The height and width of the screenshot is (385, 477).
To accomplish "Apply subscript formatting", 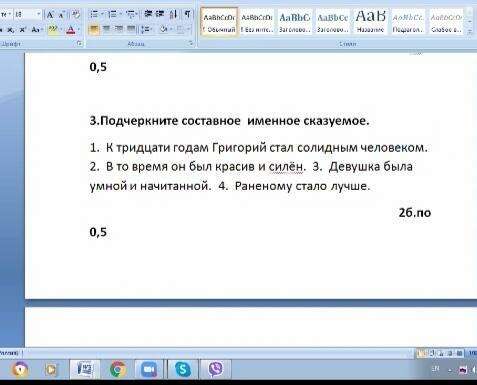I will pyautogui.click(x=11, y=30).
